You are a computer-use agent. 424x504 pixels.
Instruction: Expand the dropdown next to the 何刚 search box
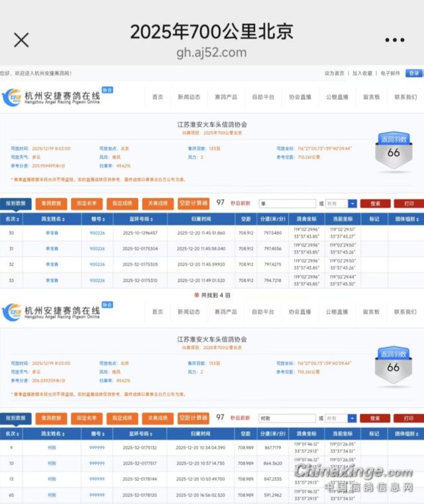point(352,419)
